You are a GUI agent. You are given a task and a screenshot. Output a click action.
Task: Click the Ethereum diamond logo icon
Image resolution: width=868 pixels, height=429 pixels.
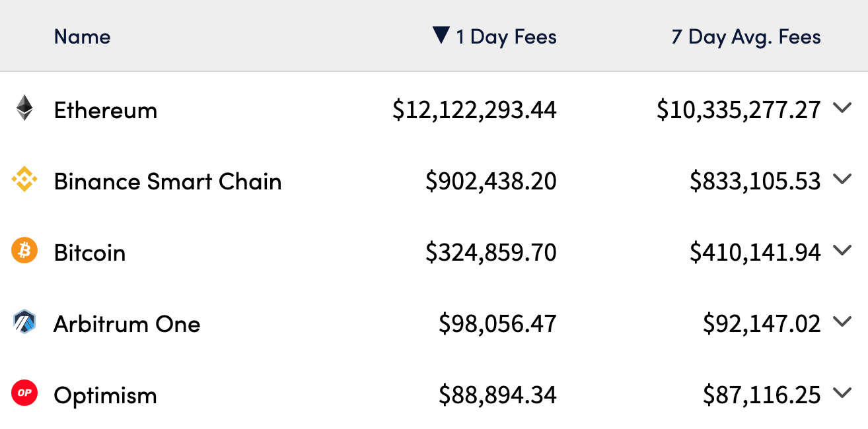[24, 108]
